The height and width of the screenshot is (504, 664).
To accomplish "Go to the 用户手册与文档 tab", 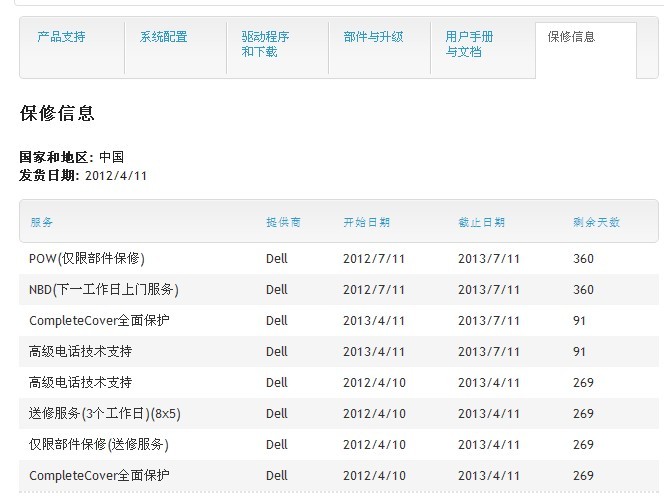I will pyautogui.click(x=469, y=44).
